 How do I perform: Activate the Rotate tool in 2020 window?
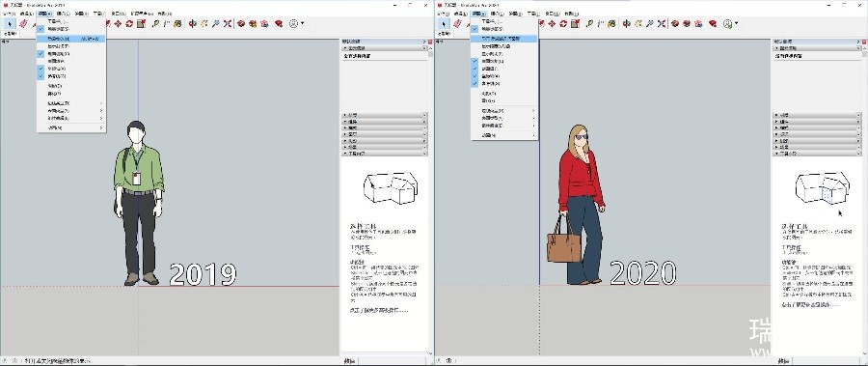tap(563, 24)
